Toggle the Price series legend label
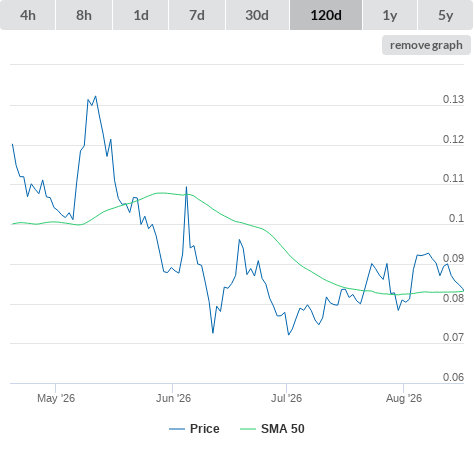 pyautogui.click(x=205, y=429)
